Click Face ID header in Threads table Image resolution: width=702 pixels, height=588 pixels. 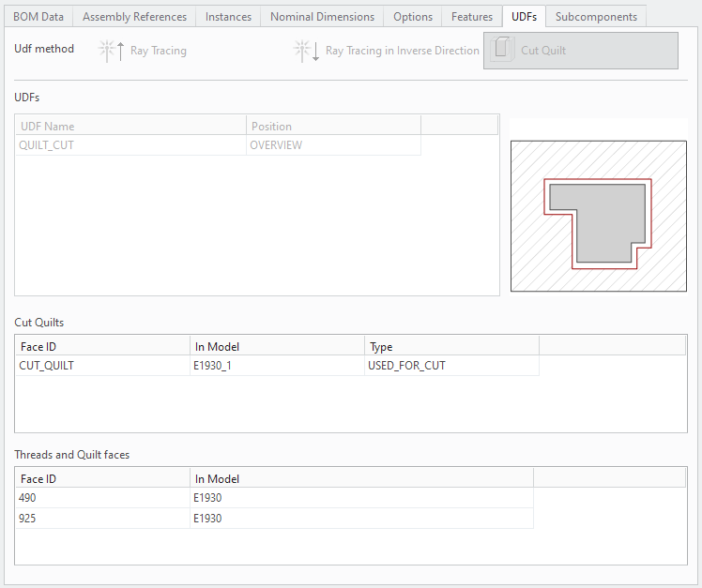tap(103, 479)
